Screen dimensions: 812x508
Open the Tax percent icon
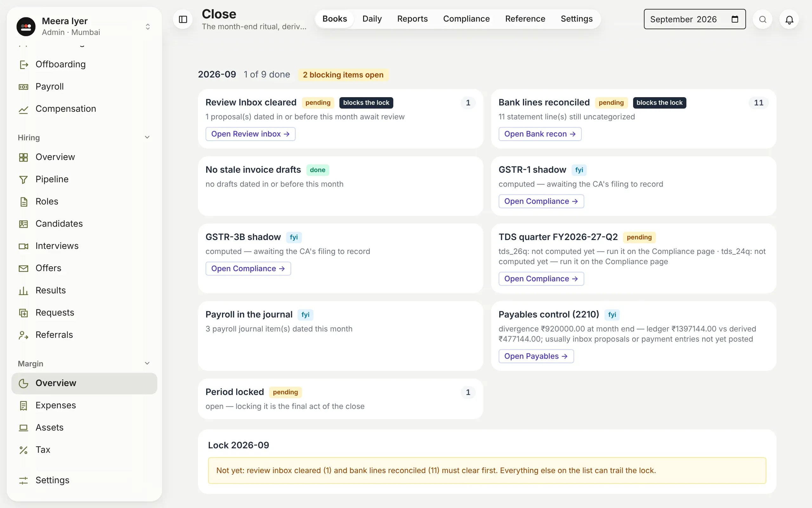(x=23, y=450)
